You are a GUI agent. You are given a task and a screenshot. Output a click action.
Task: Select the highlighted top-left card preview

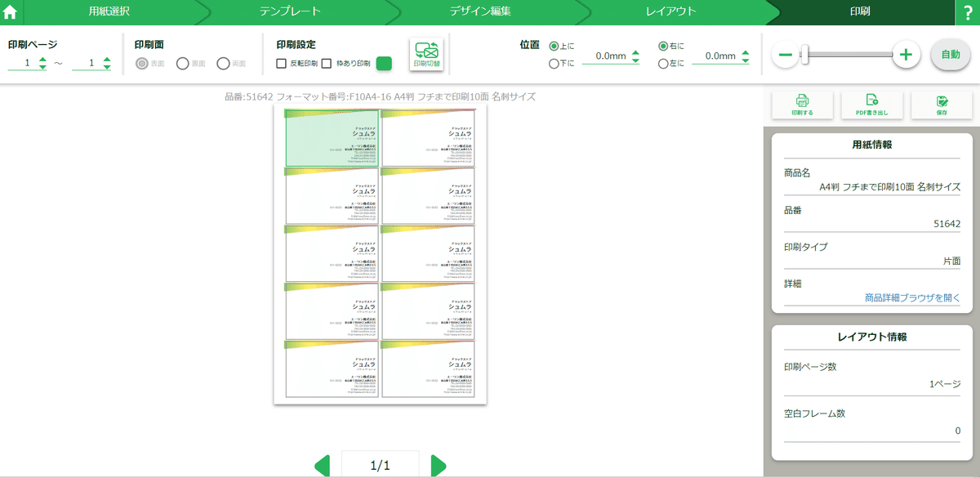pyautogui.click(x=332, y=138)
